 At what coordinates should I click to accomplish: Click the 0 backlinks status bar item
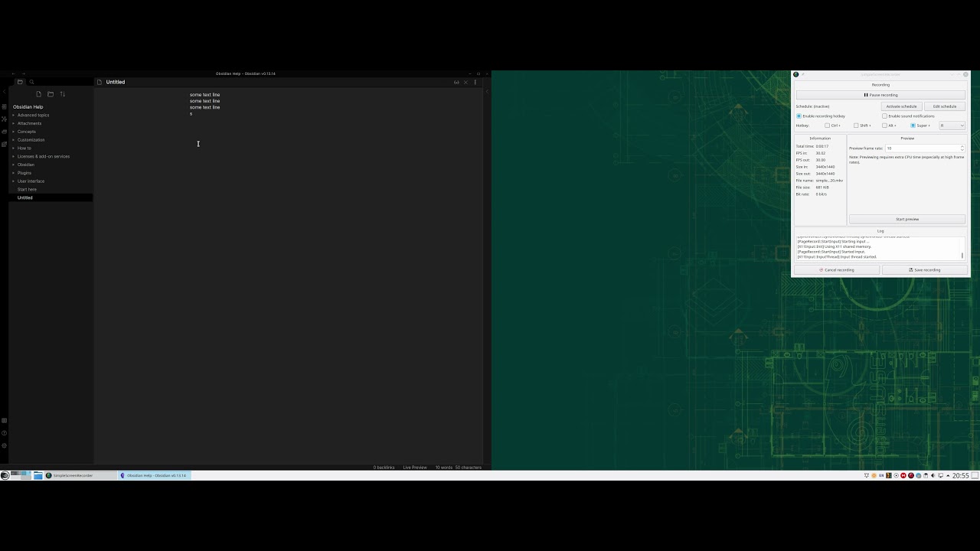(x=384, y=468)
